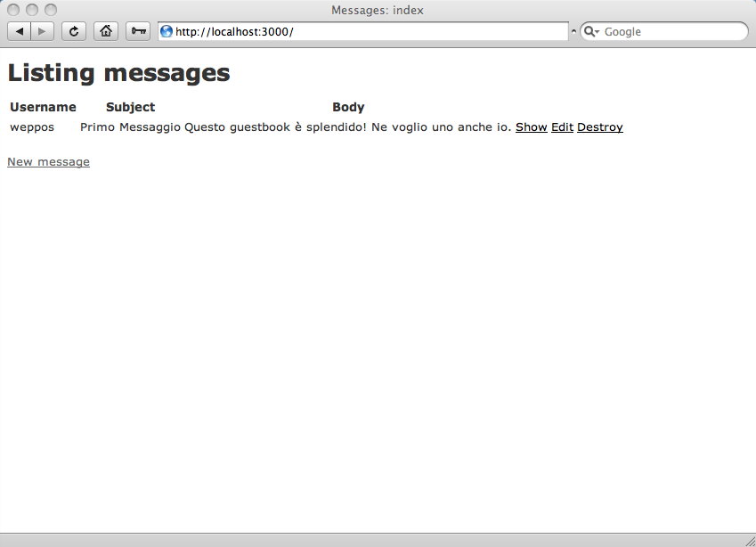The height and width of the screenshot is (547, 756).
Task: Focus the Google search field
Action: [664, 31]
